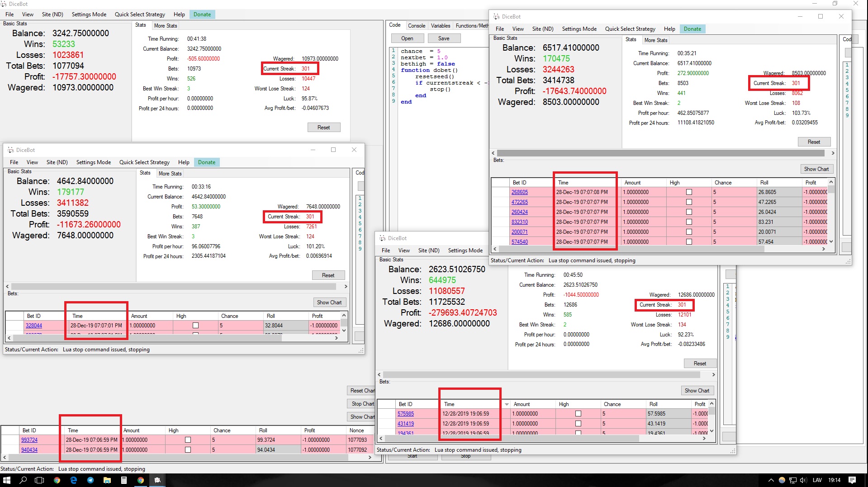Viewport: 868px width, 487px height.
Task: Click Reset stats in main 3242.75 window
Action: (x=324, y=128)
